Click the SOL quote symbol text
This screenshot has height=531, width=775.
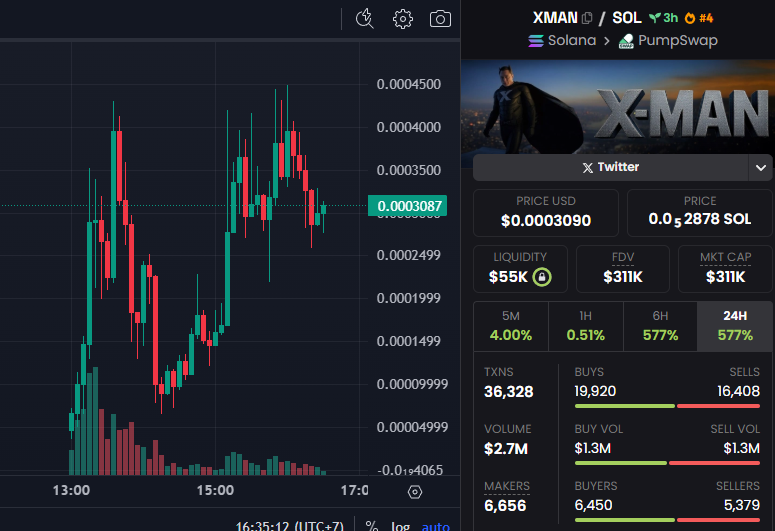[x=627, y=18]
